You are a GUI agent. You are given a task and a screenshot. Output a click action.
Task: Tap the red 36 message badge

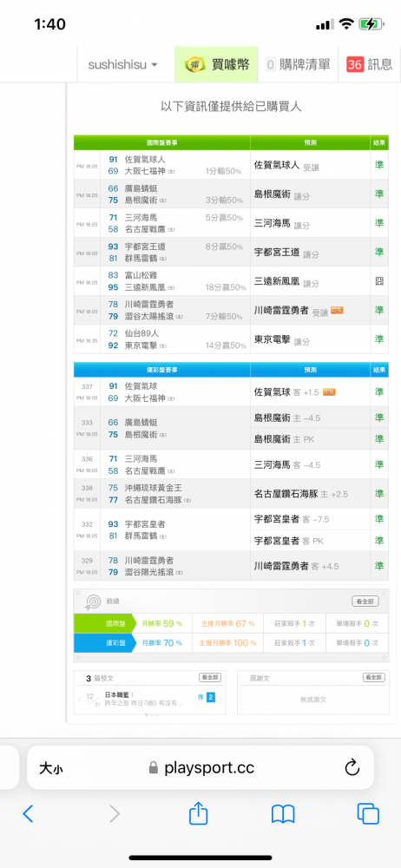click(354, 65)
